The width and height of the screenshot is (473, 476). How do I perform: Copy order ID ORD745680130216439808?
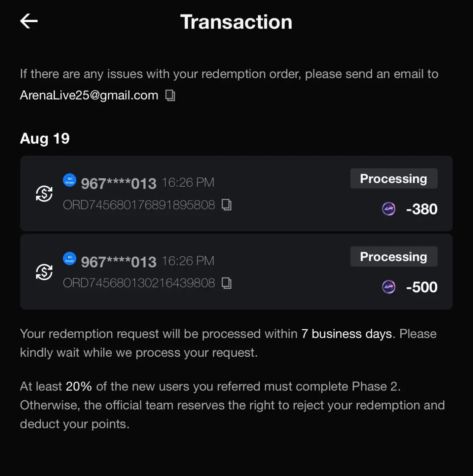227,283
